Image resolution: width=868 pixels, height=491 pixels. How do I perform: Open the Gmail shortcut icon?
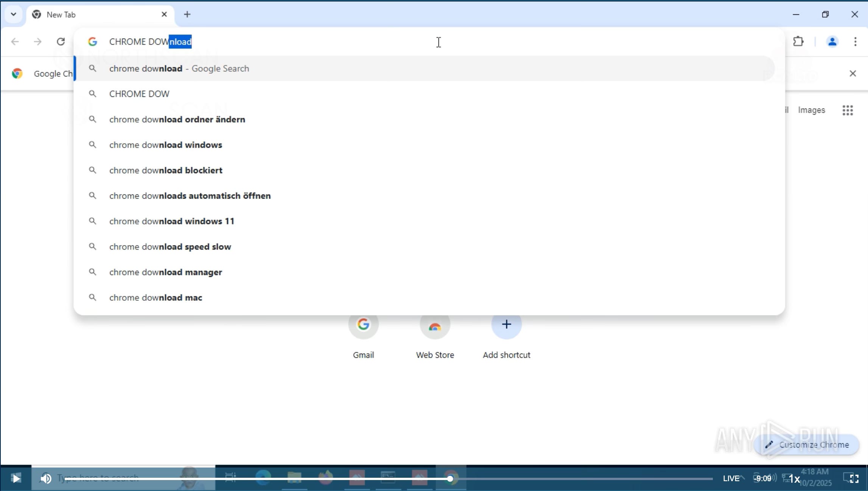click(x=363, y=325)
